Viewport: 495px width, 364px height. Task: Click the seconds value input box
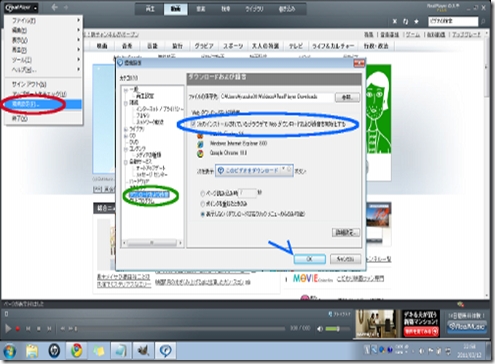tap(247, 193)
